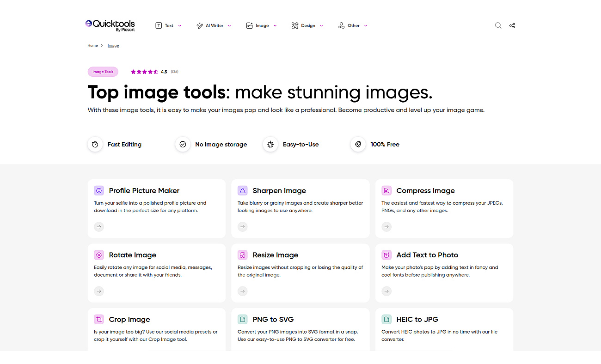Go to Home breadcrumb link
This screenshot has height=364, width=601.
click(x=92, y=46)
